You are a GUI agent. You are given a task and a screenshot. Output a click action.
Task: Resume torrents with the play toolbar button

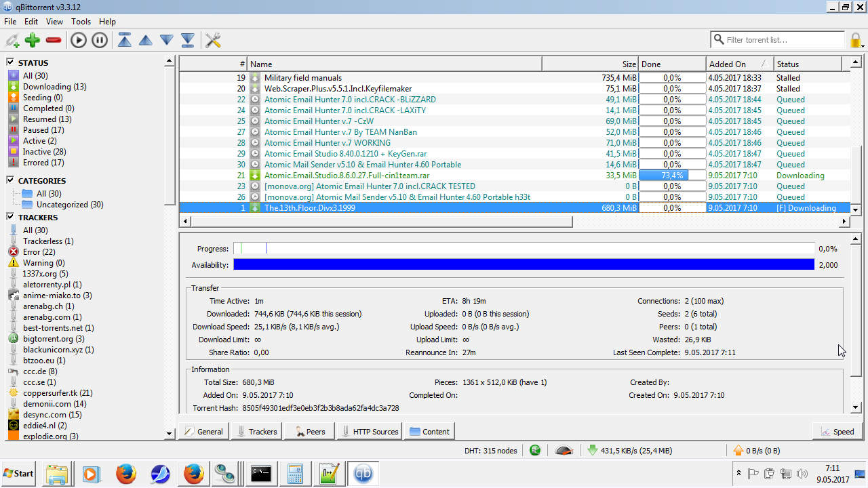79,40
